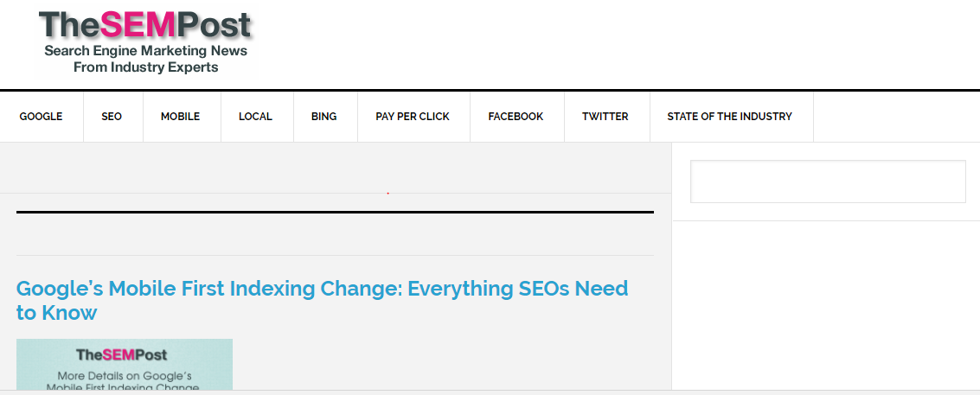Image resolution: width=980 pixels, height=395 pixels.
Task: Open State of the Industry section
Action: point(729,117)
